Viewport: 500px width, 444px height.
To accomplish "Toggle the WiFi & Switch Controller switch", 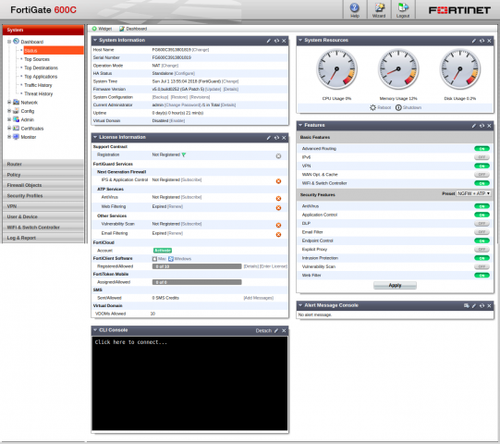I will tap(482, 183).
